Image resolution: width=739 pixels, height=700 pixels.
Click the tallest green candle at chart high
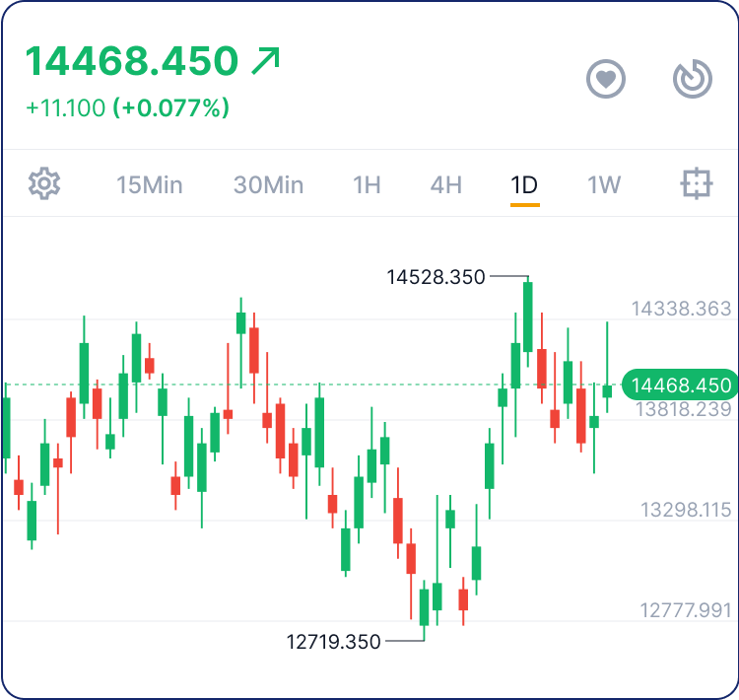(x=528, y=316)
